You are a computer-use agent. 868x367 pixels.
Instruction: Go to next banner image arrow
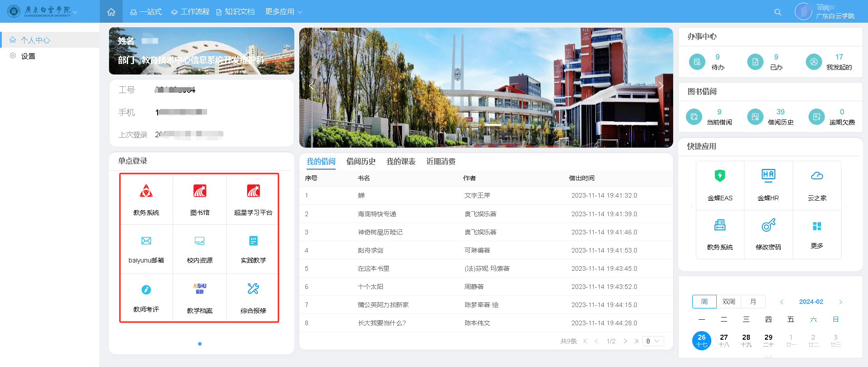[661, 86]
